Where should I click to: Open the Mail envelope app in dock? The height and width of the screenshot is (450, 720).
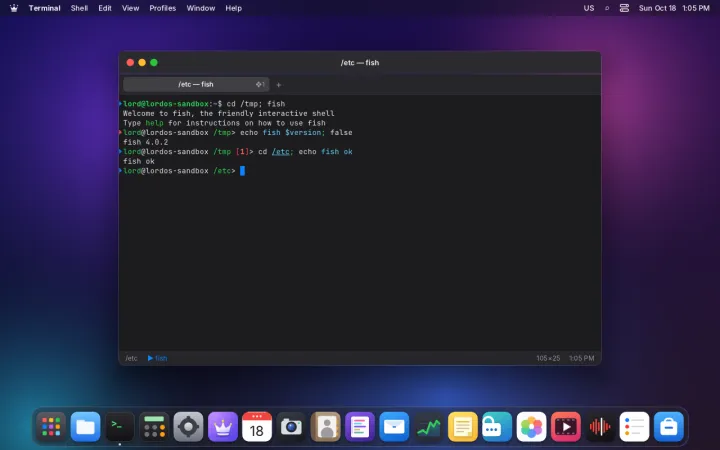[x=394, y=427]
